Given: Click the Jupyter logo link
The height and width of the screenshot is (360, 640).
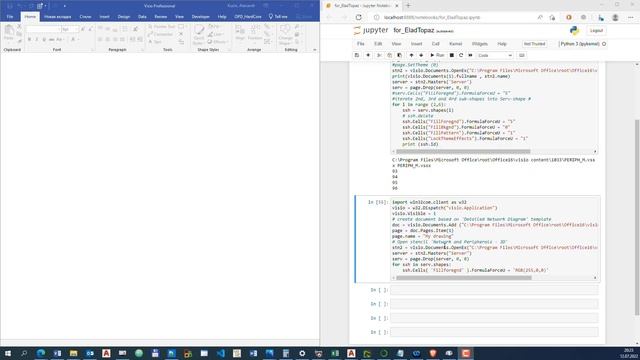Looking at the screenshot, I should [371, 31].
